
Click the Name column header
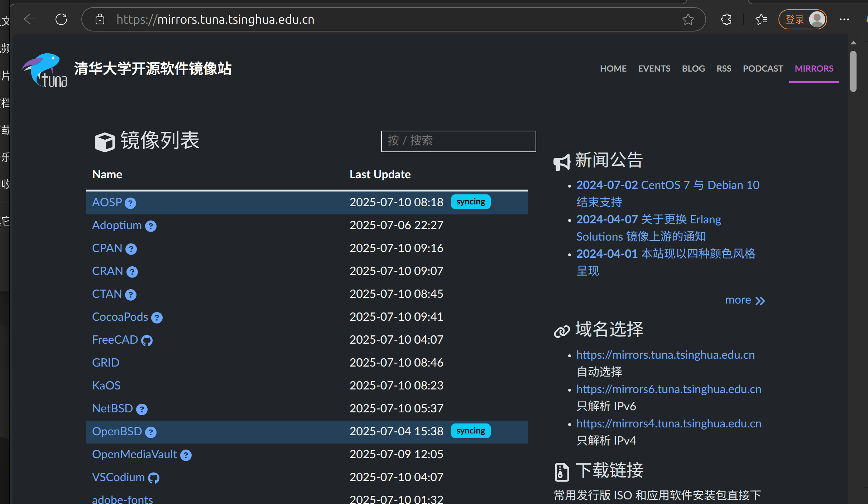coord(107,174)
